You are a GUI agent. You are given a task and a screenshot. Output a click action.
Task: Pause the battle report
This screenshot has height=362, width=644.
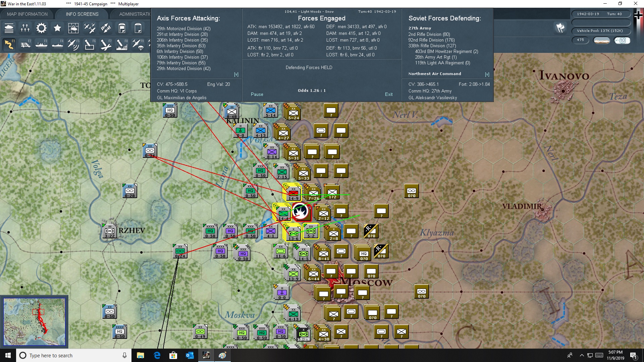(x=257, y=95)
